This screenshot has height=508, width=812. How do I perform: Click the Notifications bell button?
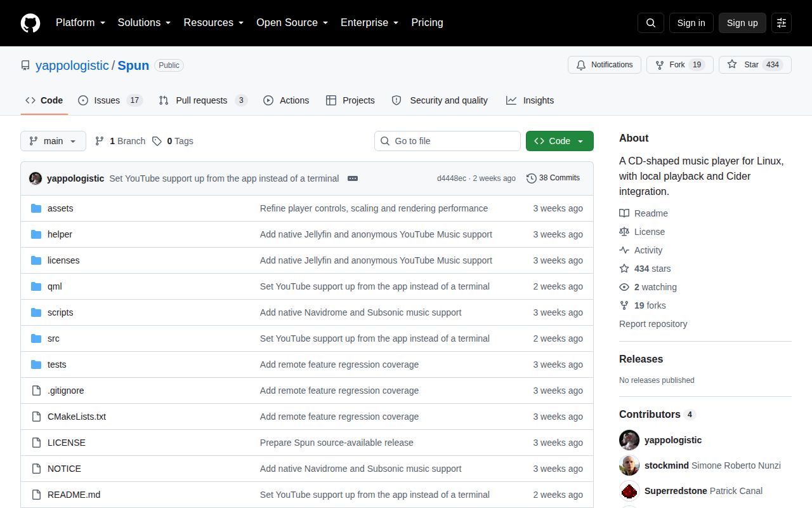coord(604,65)
